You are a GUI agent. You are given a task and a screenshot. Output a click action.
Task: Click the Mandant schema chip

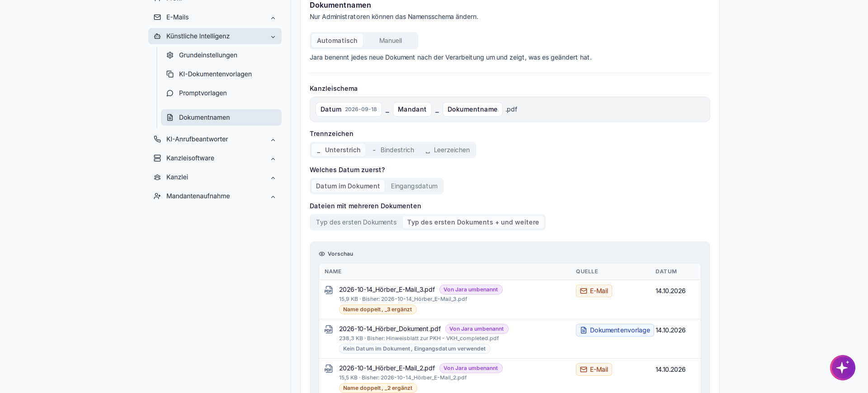[412, 109]
